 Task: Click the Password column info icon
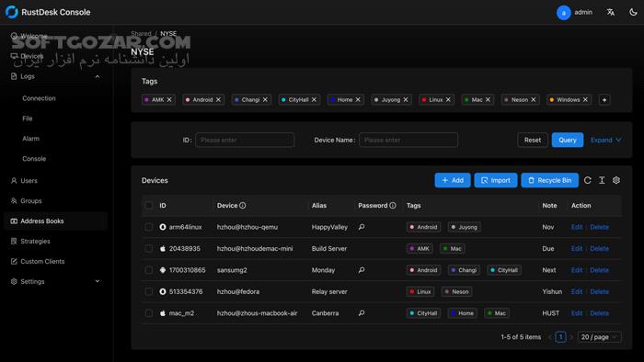(x=393, y=206)
